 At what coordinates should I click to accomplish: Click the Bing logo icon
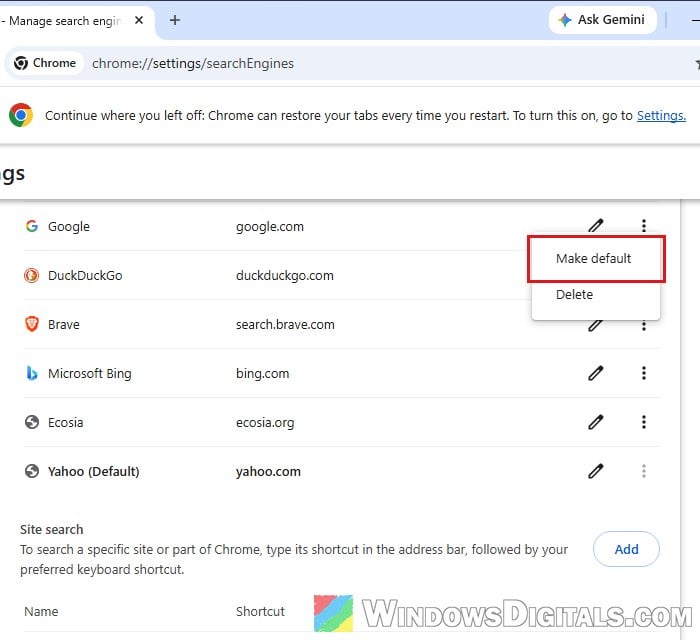(x=32, y=373)
